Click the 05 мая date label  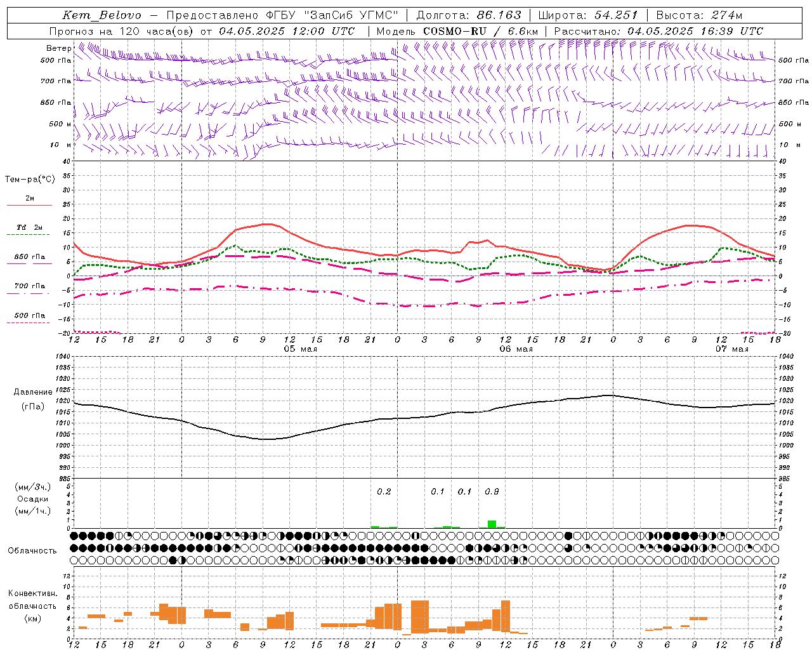pos(300,349)
